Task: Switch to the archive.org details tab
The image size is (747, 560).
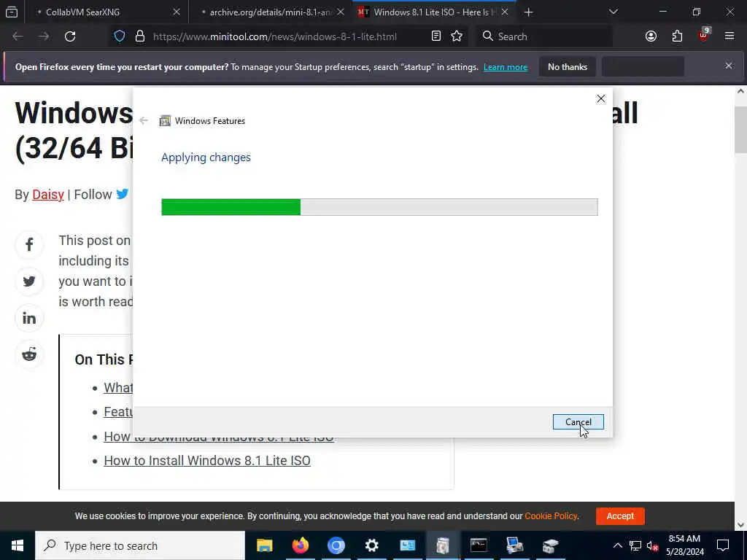Action: point(270,12)
